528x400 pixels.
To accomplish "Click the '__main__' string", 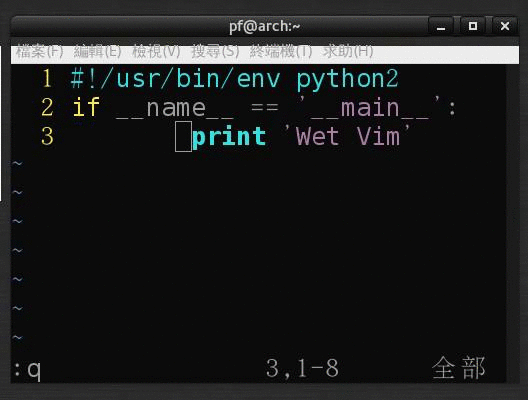I will tap(369, 108).
